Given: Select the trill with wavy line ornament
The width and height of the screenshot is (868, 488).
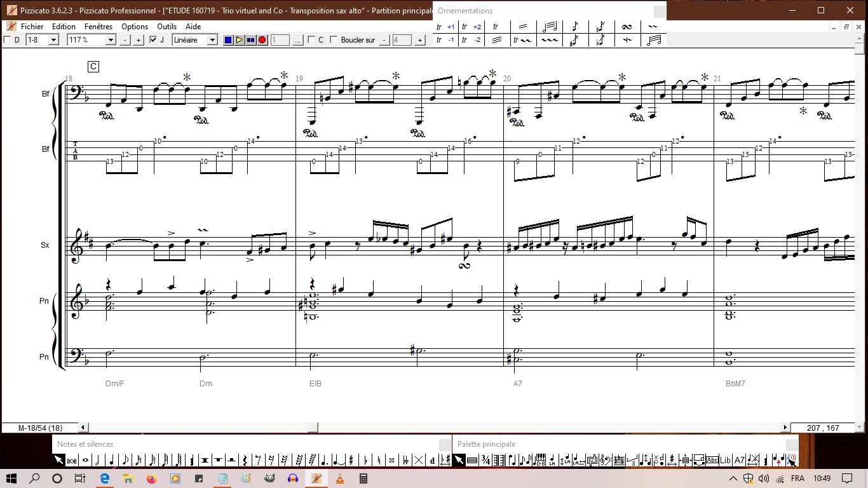Looking at the screenshot, I should point(524,40).
